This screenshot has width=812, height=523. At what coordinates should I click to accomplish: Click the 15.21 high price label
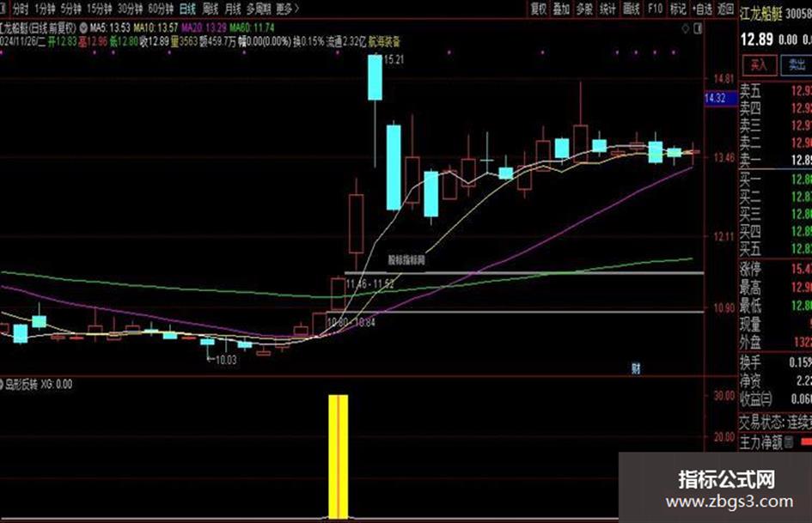pyautogui.click(x=394, y=59)
